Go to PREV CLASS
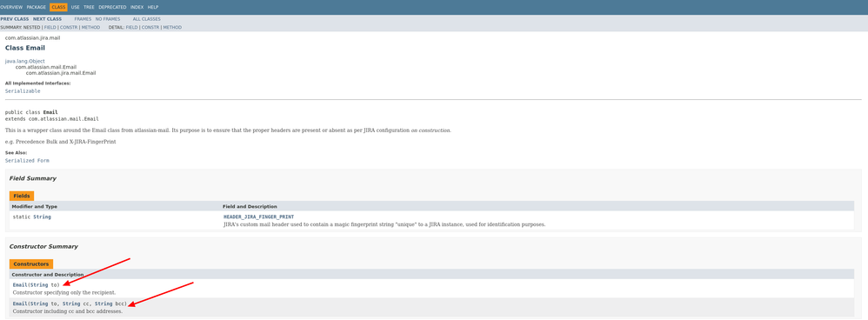868x320 pixels. click(x=15, y=19)
